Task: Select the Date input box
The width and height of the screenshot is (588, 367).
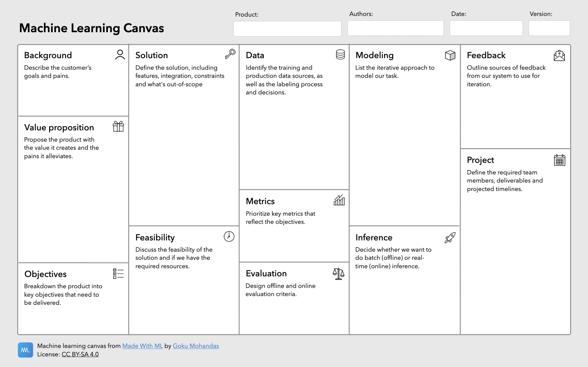Action: click(486, 28)
